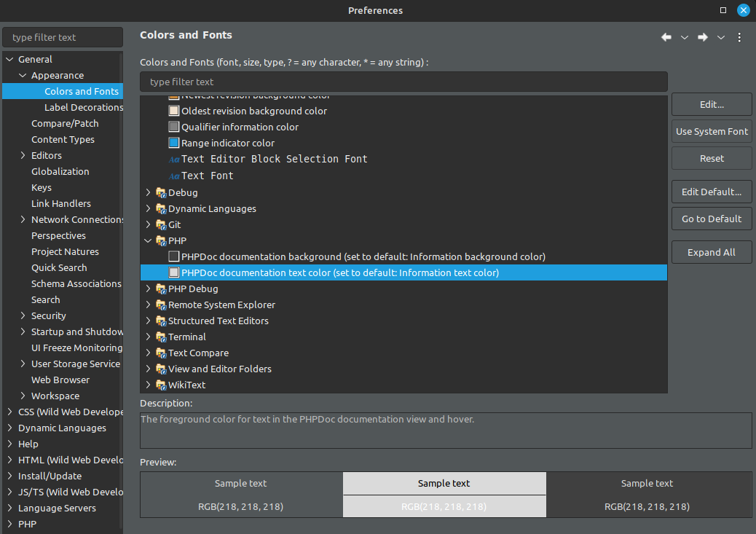Image resolution: width=756 pixels, height=534 pixels.
Task: Click the Terminal category folder icon
Action: [x=161, y=337]
